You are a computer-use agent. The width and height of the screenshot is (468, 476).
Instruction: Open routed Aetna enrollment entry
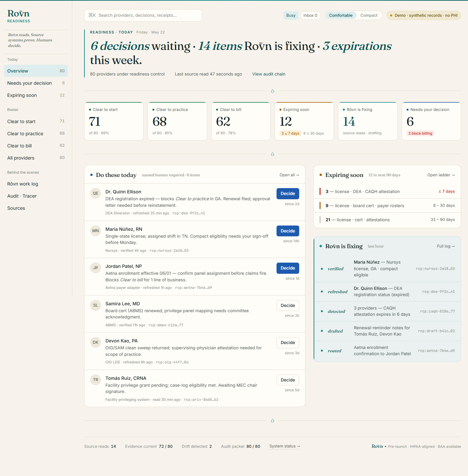tap(388, 351)
